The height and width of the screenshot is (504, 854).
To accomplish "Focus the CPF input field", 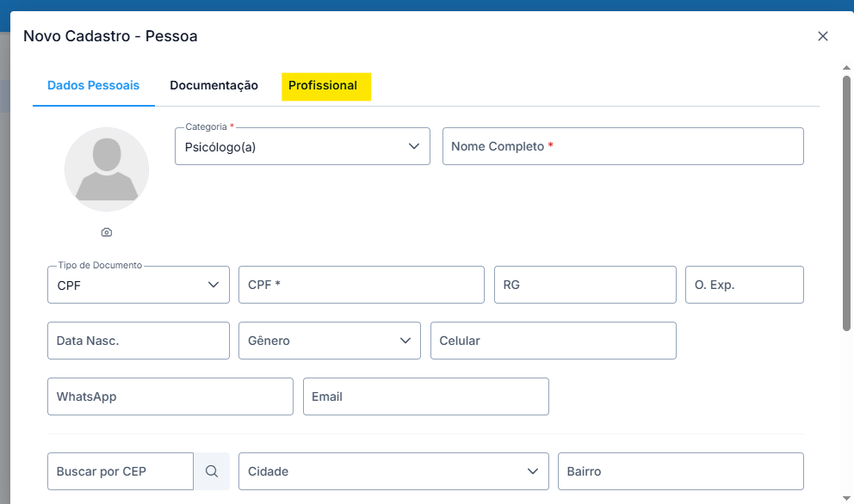I will coord(361,285).
